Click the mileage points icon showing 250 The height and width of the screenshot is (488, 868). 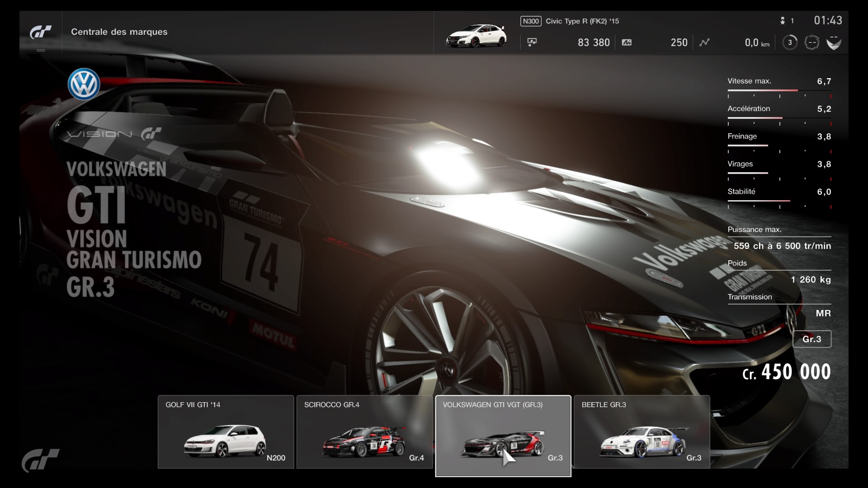pos(627,42)
